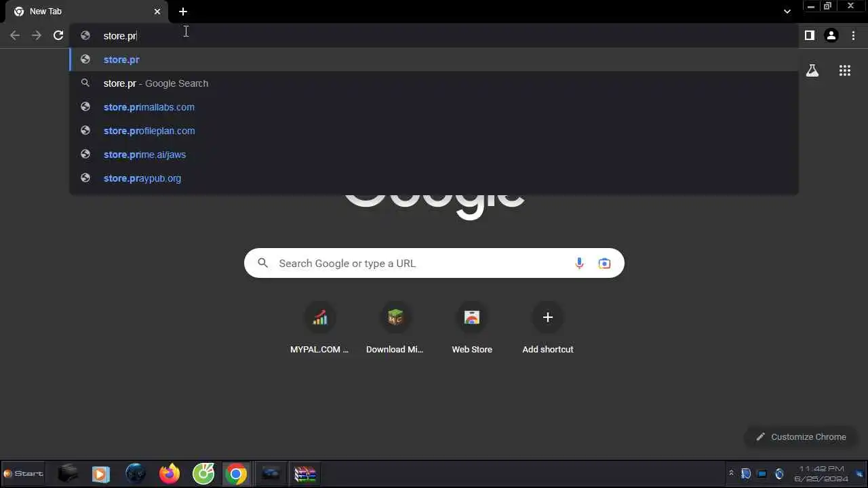Open the black folder taskbar icon

tap(68, 474)
